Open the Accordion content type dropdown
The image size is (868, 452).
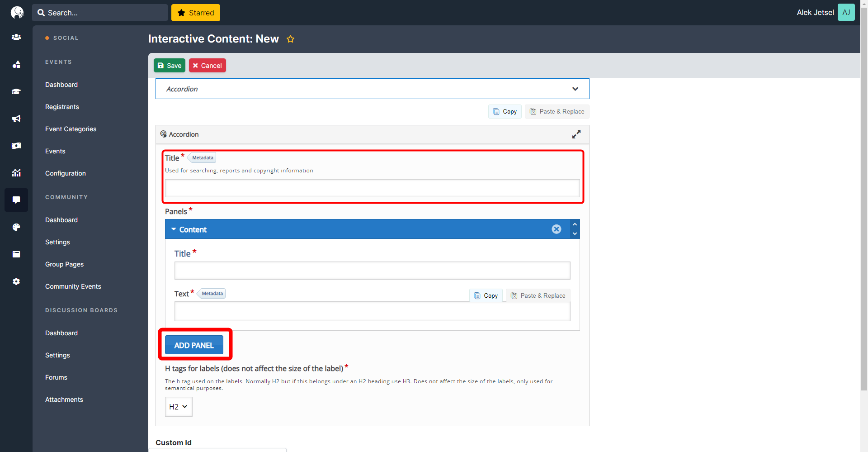[x=372, y=89]
